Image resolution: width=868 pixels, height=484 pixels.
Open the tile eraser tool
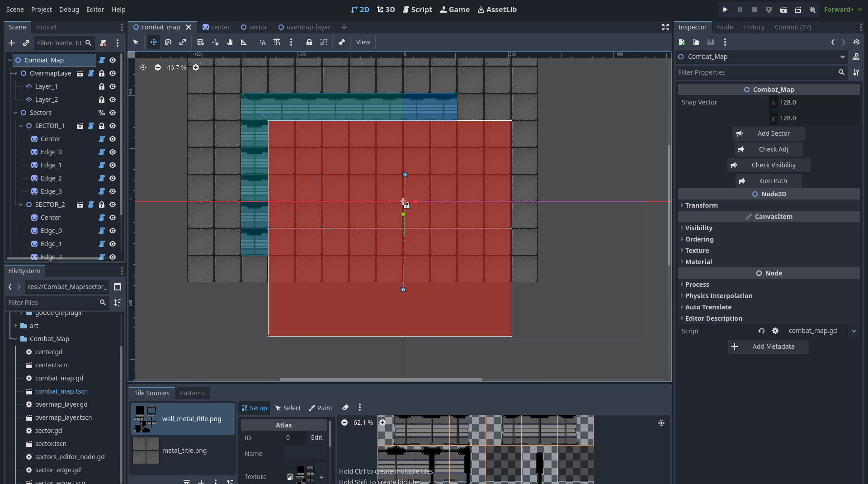point(345,408)
